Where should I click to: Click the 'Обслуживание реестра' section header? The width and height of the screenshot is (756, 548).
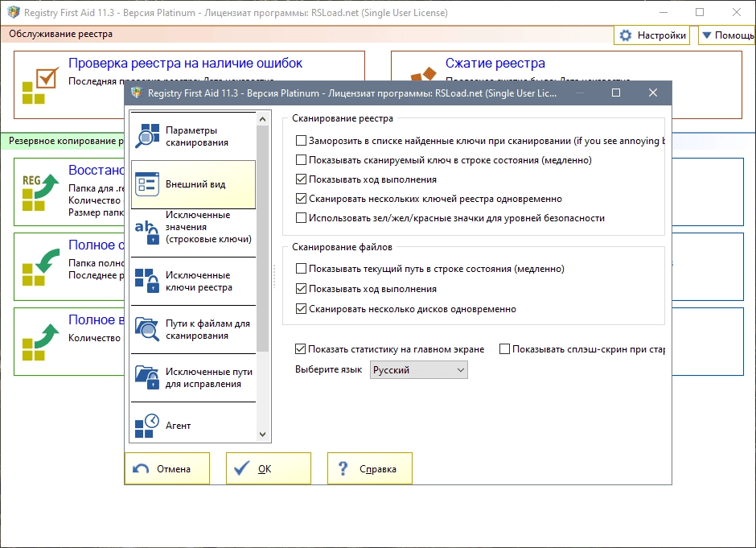[x=61, y=34]
